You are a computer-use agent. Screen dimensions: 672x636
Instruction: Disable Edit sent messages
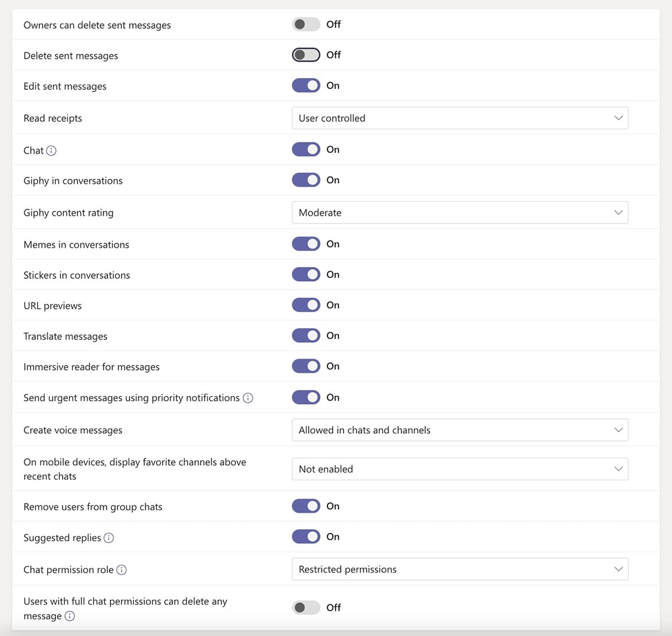pyautogui.click(x=305, y=85)
